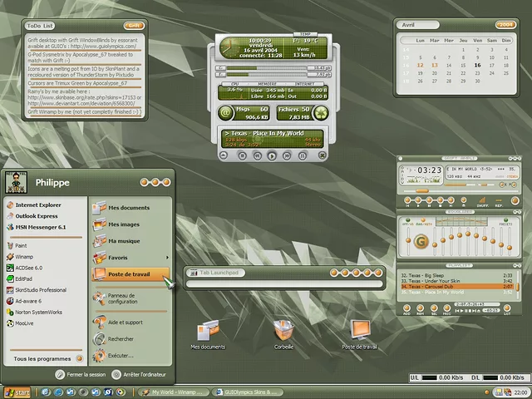Image resolution: width=532 pixels, height=399 pixels.
Task: Click the recycle bin icon in the system widget
Action: point(321,112)
